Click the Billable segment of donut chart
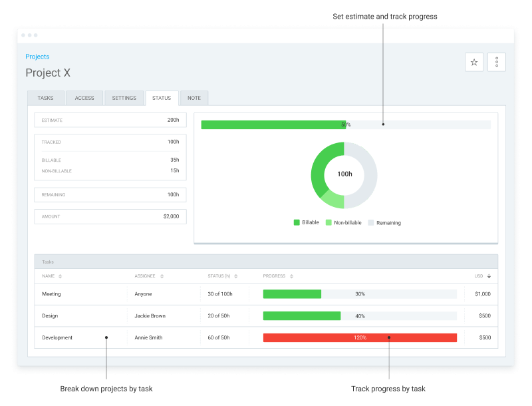This screenshot has height=406, width=532. 319,166
